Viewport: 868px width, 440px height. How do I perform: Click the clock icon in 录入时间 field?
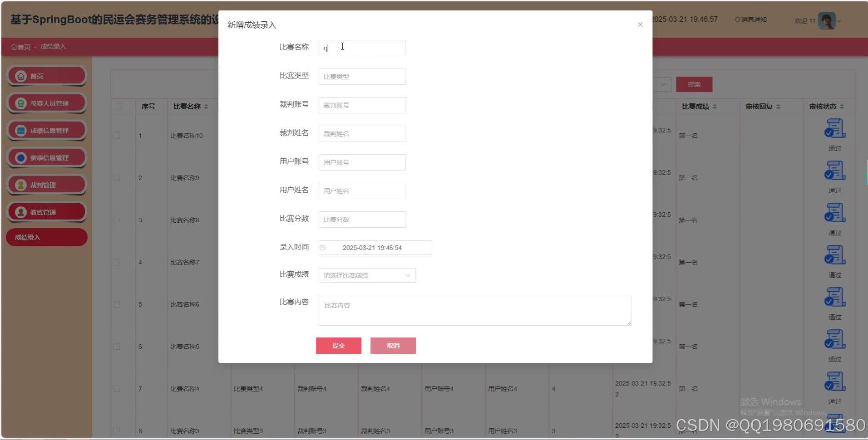(x=323, y=248)
